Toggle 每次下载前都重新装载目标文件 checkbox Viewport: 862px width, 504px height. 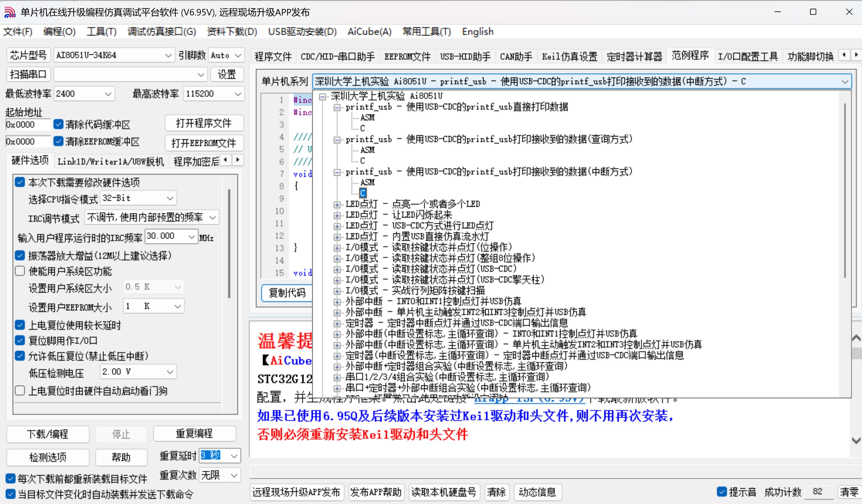click(x=11, y=478)
